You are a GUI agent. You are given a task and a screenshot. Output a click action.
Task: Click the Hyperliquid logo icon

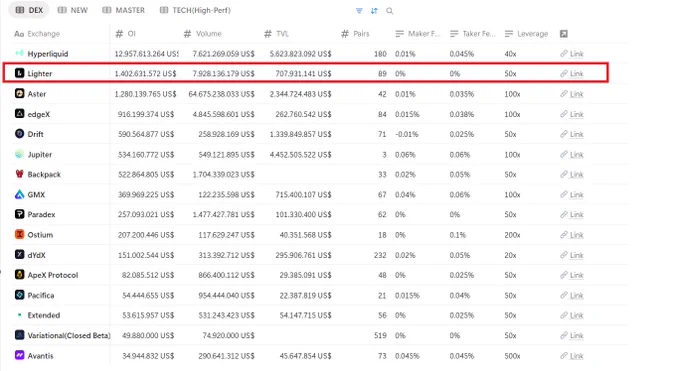[x=20, y=53]
